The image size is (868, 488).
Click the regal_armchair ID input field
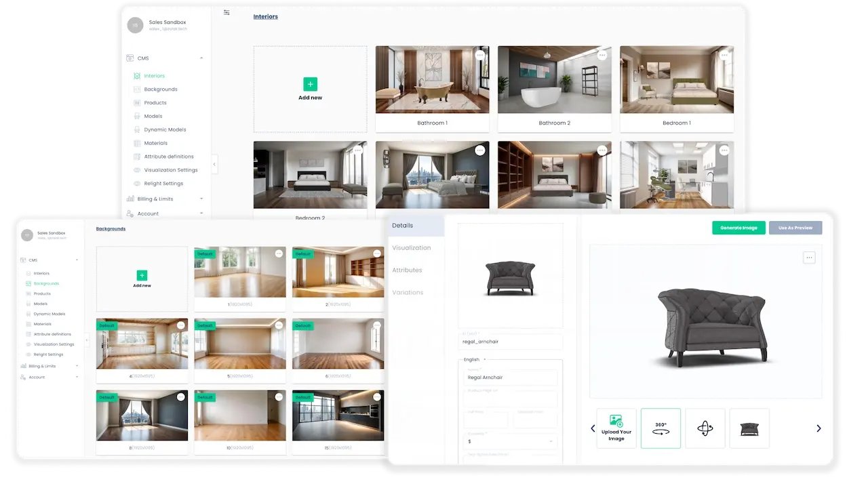(x=510, y=342)
